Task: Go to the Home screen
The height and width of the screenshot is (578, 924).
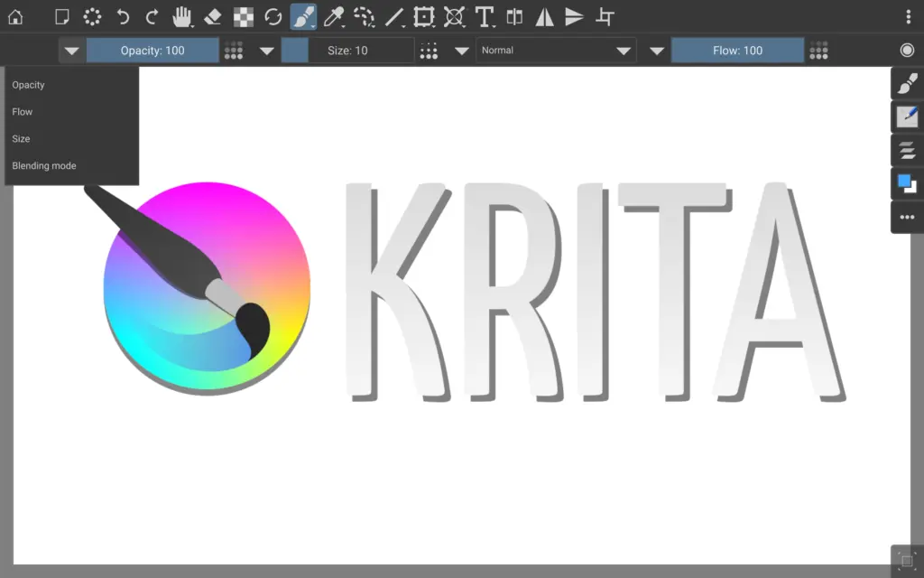Action: tap(15, 16)
